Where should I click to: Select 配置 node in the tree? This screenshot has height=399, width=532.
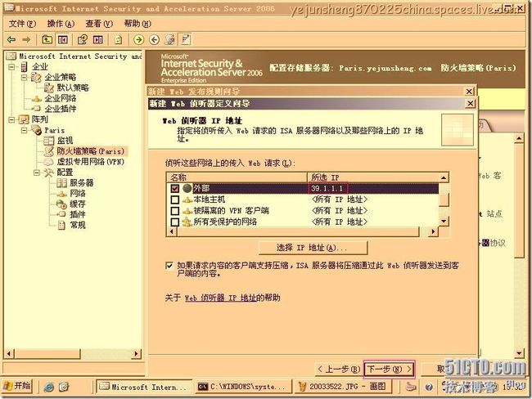pyautogui.click(x=65, y=173)
